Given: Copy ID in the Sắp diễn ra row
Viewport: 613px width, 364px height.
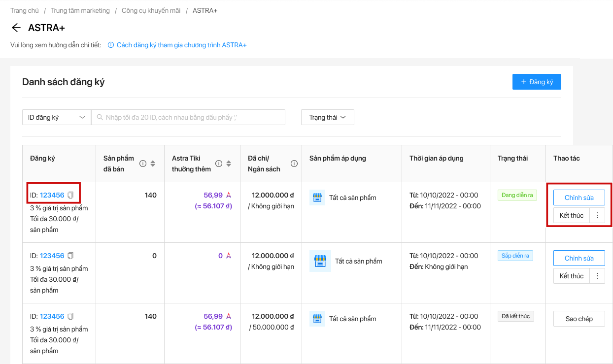Looking at the screenshot, I should [x=70, y=256].
